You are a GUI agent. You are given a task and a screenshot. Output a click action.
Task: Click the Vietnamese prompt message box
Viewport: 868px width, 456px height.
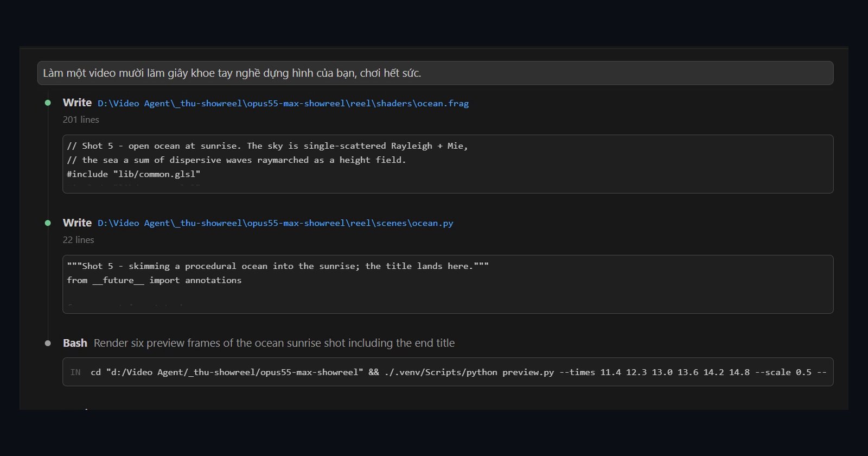pyautogui.click(x=435, y=73)
